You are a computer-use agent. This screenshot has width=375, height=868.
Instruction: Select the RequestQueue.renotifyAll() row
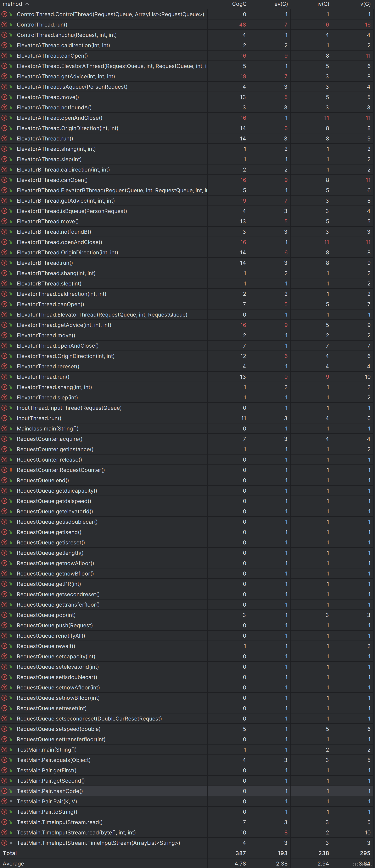187,636
